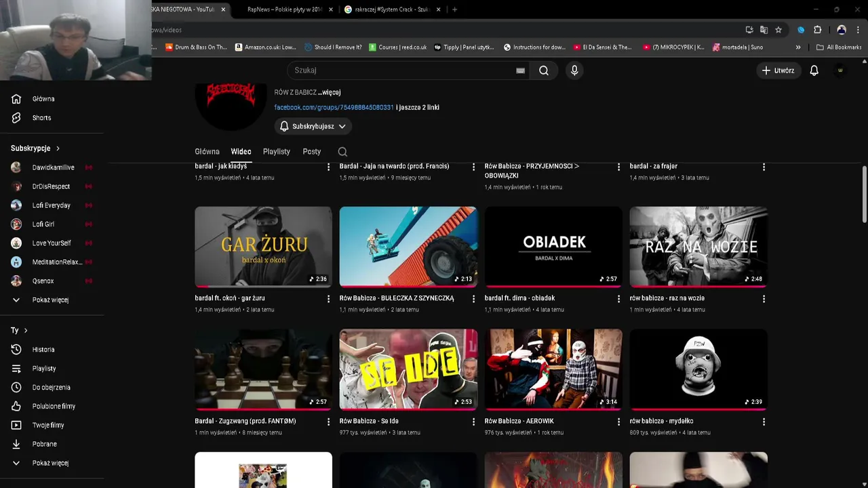Play the RAZ NA WOZIE thumbnail
This screenshot has width=868, height=488.
point(698,247)
